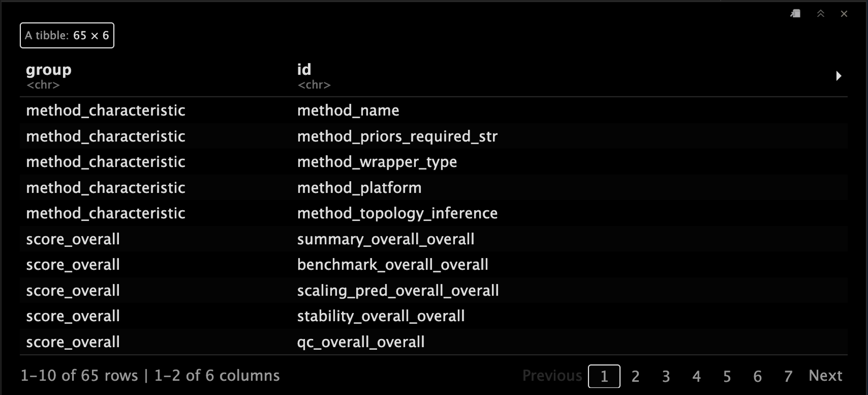Select the 'A tibble: 65 × 6' tab
Image resolution: width=868 pixels, height=395 pixels.
tap(67, 35)
